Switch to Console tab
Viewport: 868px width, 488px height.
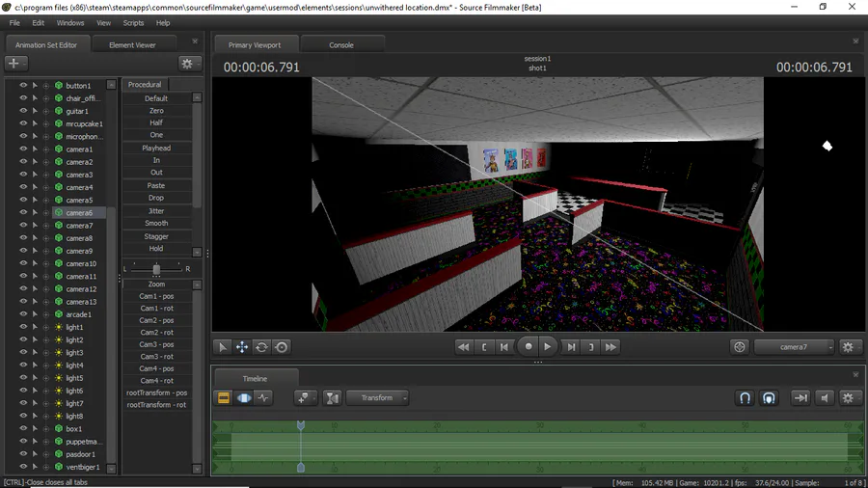pyautogui.click(x=341, y=44)
